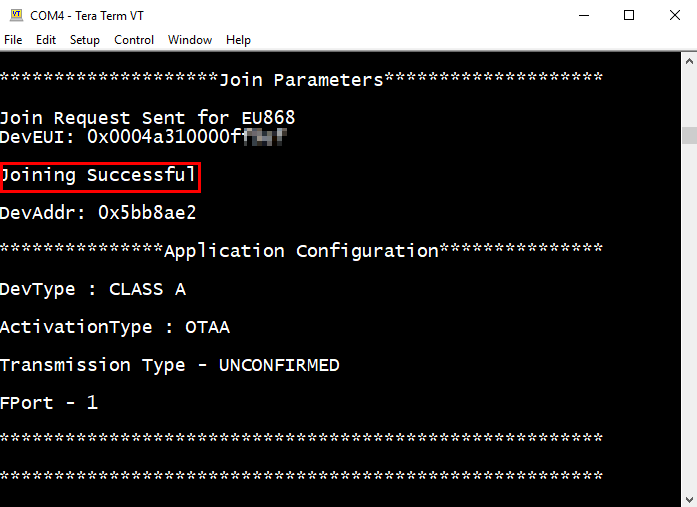697x507 pixels.
Task: Click the "FPort - 1" line
Action: tap(49, 403)
